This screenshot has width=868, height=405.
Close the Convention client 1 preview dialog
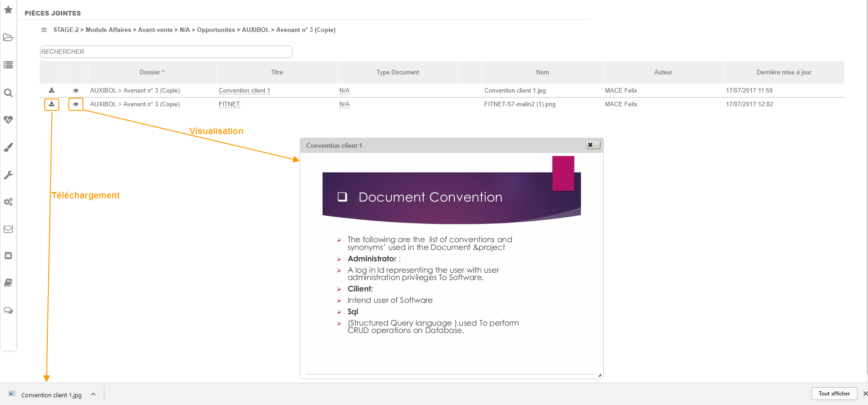tap(592, 145)
